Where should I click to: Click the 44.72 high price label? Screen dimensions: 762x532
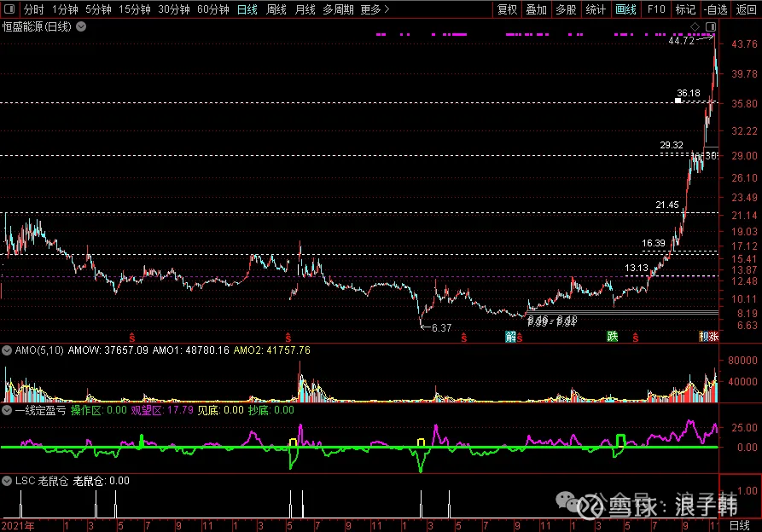(x=681, y=41)
